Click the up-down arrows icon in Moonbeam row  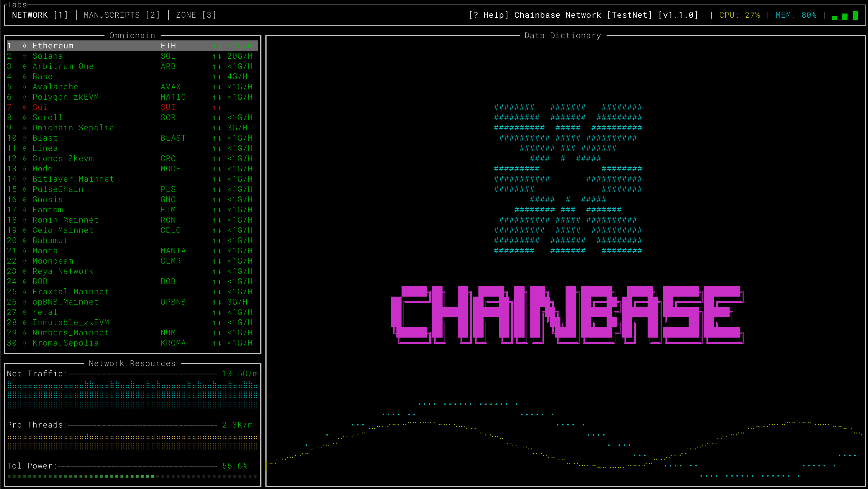tap(217, 261)
